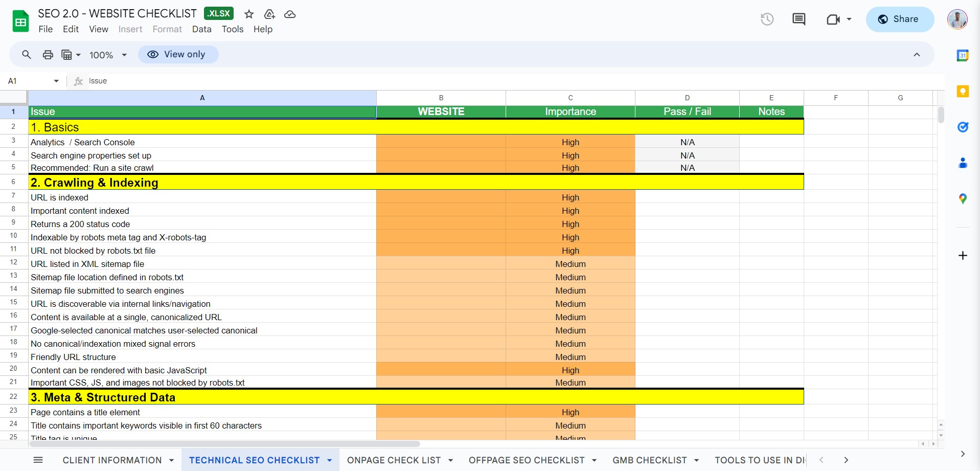Select the WEBSITE header cell
Screen dimensions: 980x471
(x=441, y=111)
